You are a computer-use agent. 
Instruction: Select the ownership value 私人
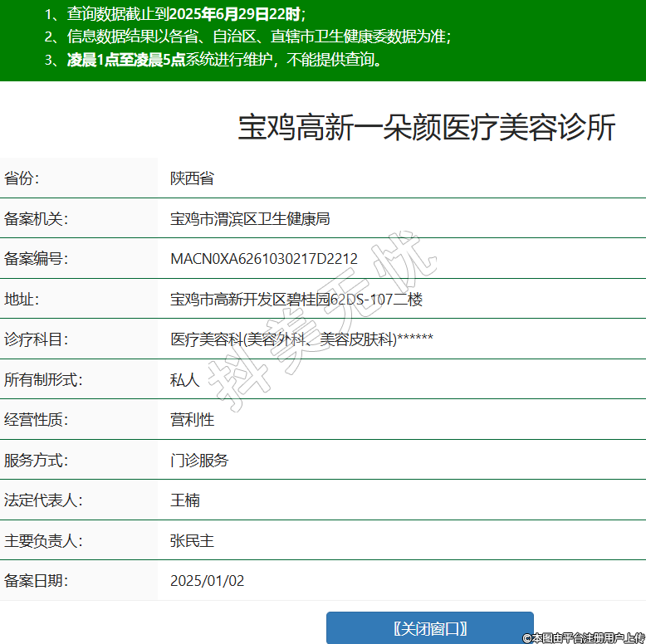coord(185,380)
